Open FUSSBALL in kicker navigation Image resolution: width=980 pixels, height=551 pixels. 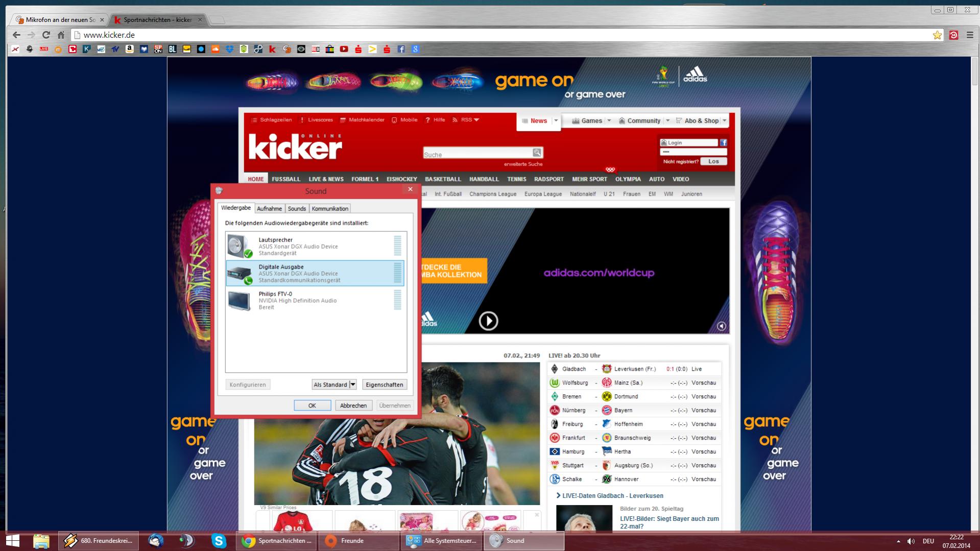click(286, 179)
